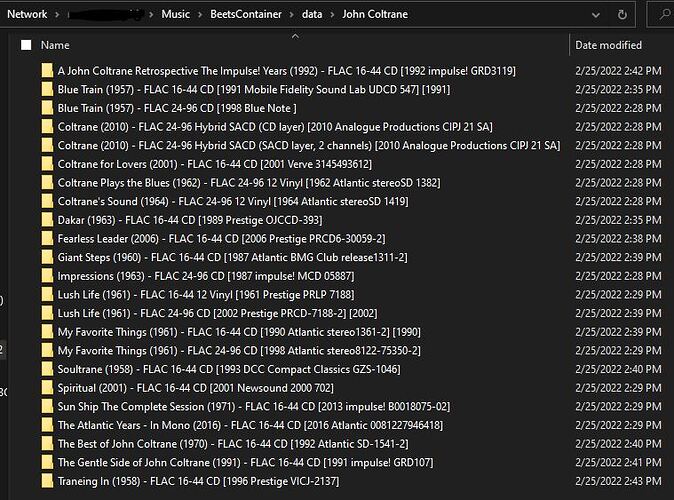Viewport: 674px width, 500px height.
Task: Click date '2/25/2022 2:43 PM' of Traneing In row
Action: coord(618,481)
